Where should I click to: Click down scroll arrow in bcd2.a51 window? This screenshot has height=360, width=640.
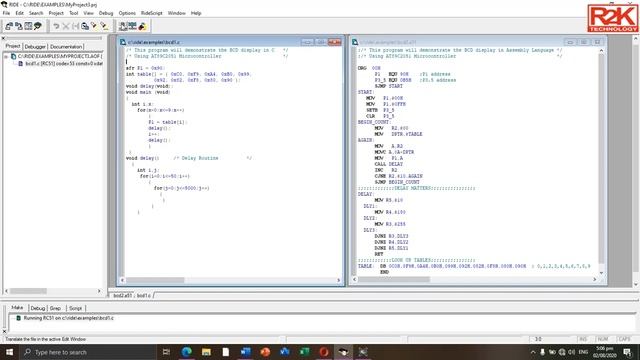[x=601, y=273]
